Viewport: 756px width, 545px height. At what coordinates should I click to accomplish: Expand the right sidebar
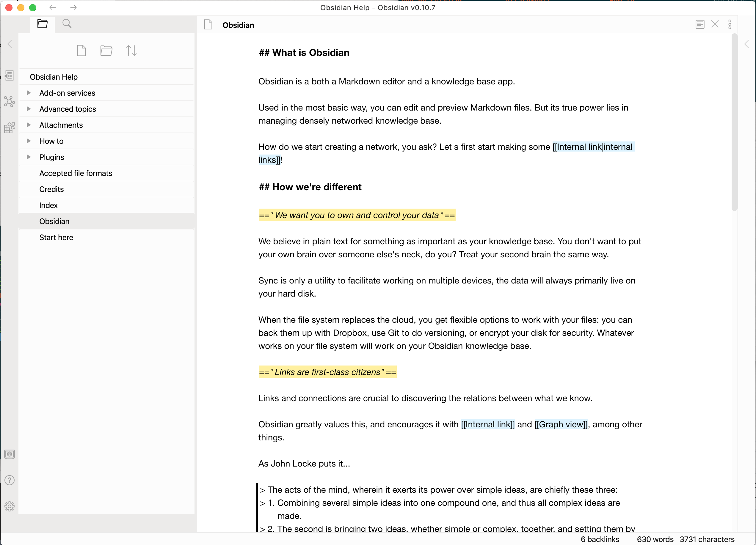pyautogui.click(x=747, y=44)
